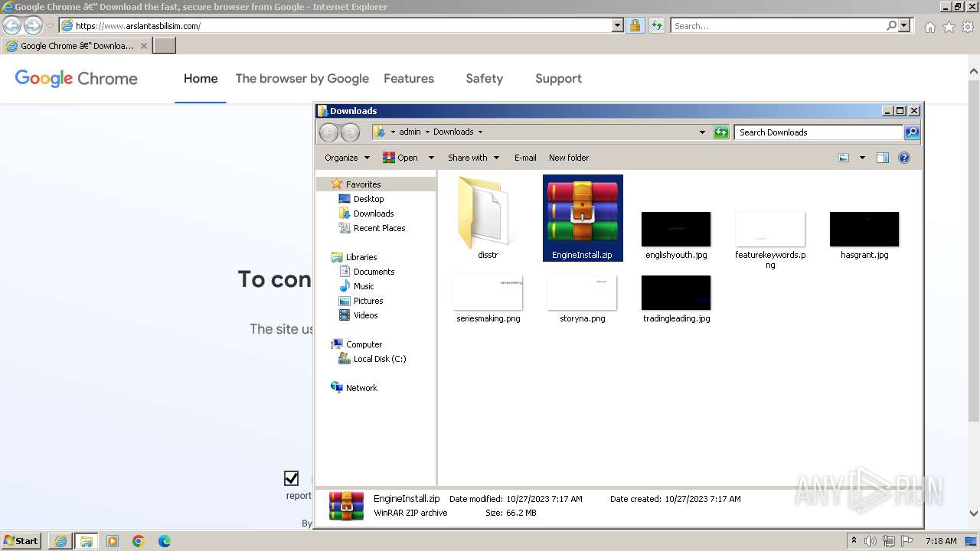Viewport: 980px width, 551px height.
Task: Expand the Explorer address path history dropdown
Action: 702,132
